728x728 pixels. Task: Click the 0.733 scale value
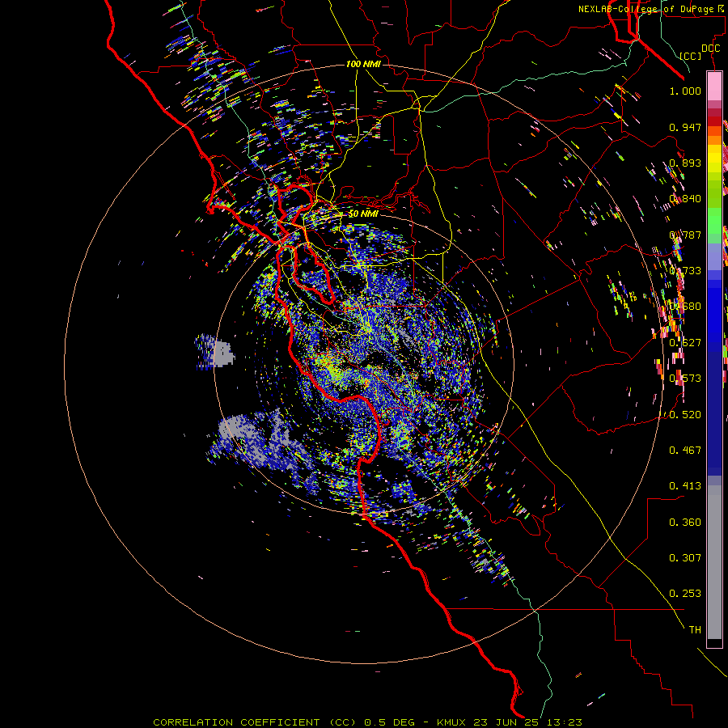click(685, 271)
